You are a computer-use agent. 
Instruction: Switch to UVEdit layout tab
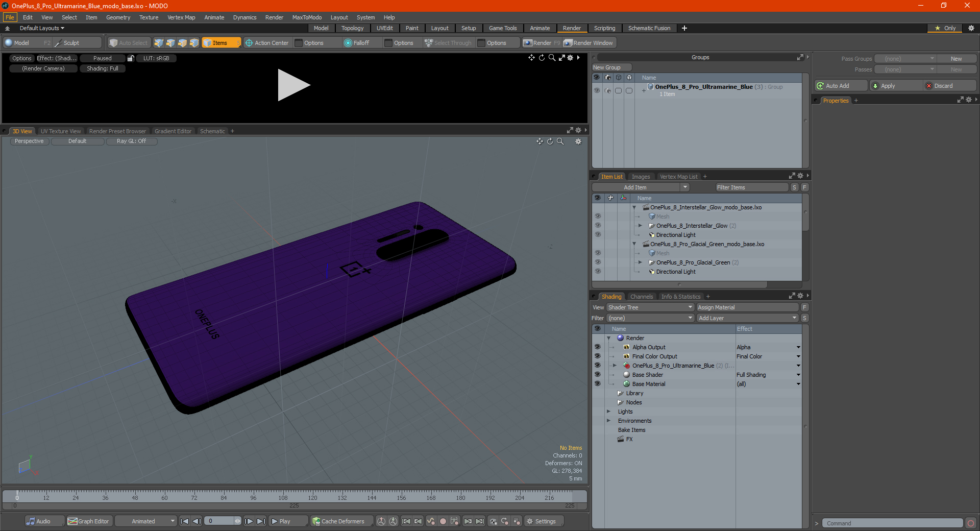[x=384, y=28]
